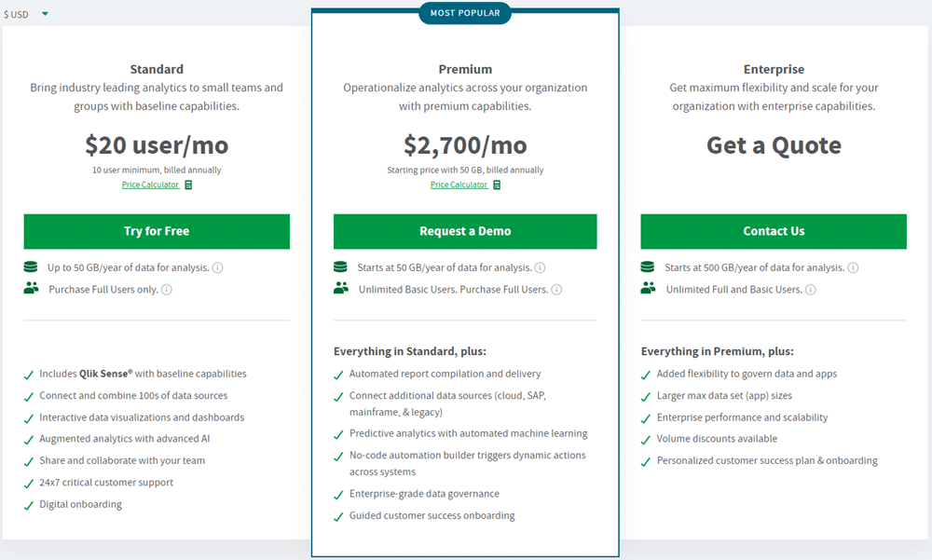
Task: Click the Try for Free button
Action: (x=157, y=230)
